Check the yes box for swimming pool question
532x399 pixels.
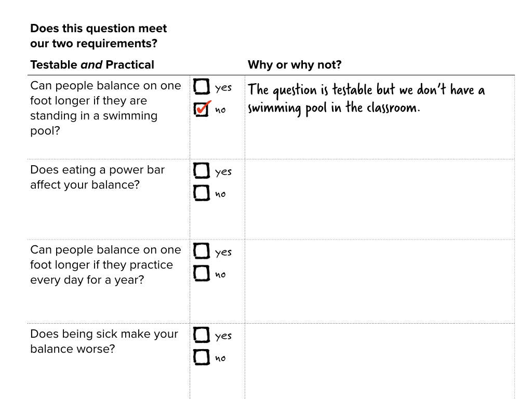coord(202,87)
